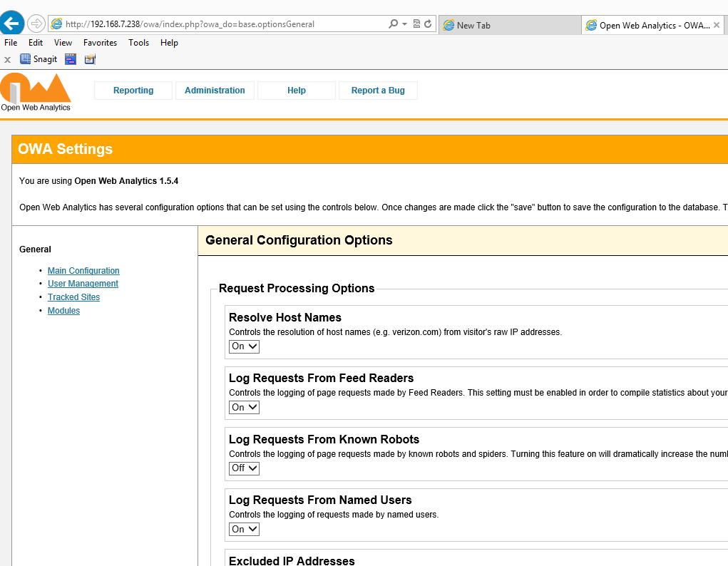This screenshot has height=566, width=728.
Task: Click the Request Processing Options legend
Action: [296, 288]
